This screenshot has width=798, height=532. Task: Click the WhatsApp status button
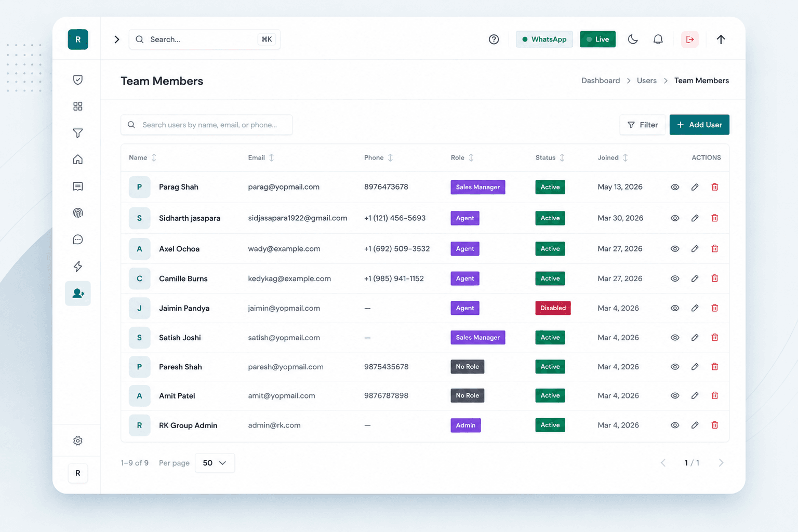tap(544, 39)
